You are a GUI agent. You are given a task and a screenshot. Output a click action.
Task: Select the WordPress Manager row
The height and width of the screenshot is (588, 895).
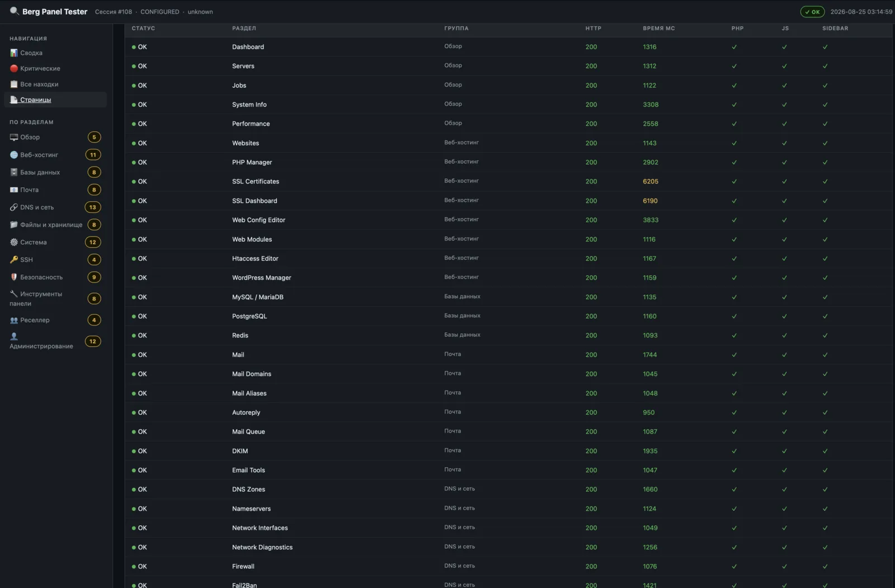[508, 278]
